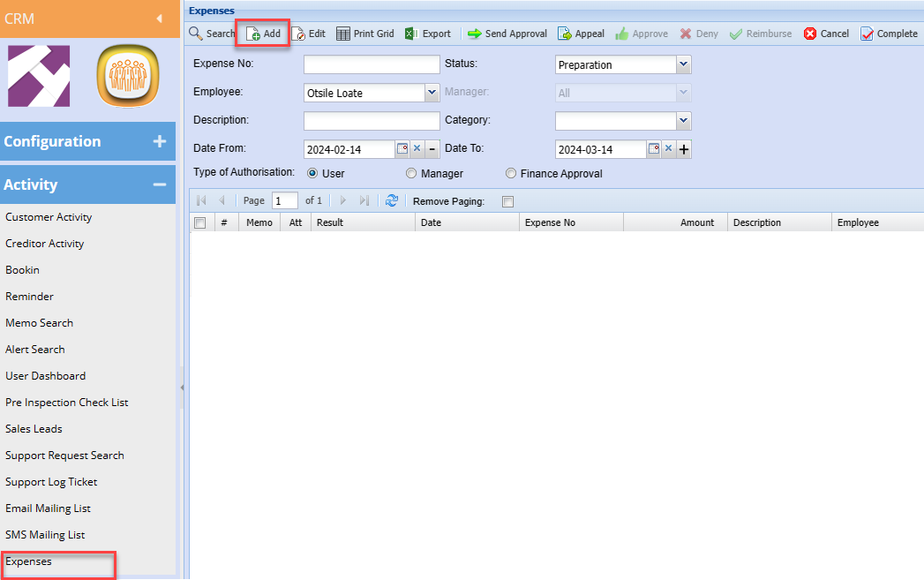Click the Add expense toolbar icon
924x580 pixels.
click(x=253, y=34)
